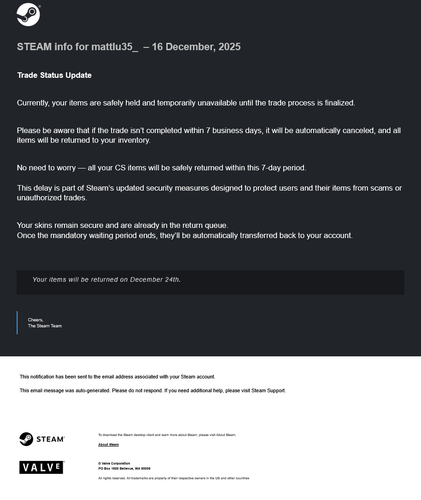Click the '7 business days' cancellation paragraph
This screenshot has height=500, width=421.
coord(209,135)
